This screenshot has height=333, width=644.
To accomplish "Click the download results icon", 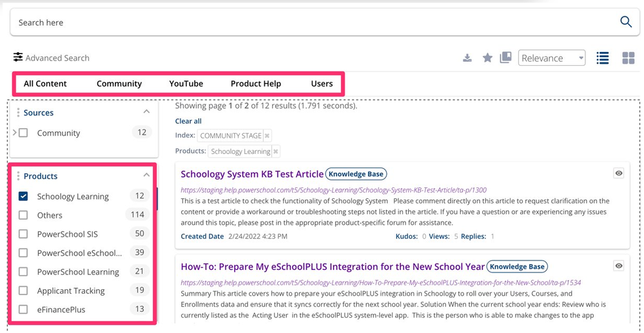I will pyautogui.click(x=467, y=58).
